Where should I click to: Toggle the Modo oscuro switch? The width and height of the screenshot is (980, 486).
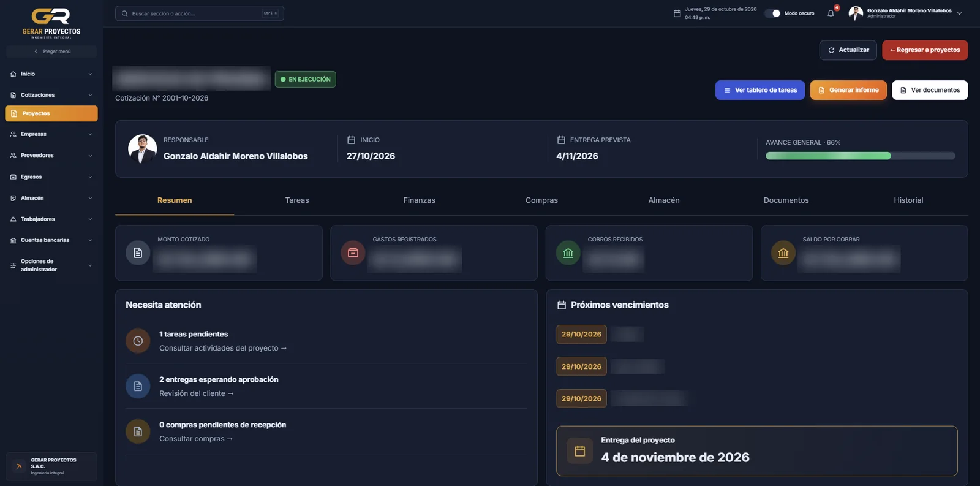[x=773, y=13]
